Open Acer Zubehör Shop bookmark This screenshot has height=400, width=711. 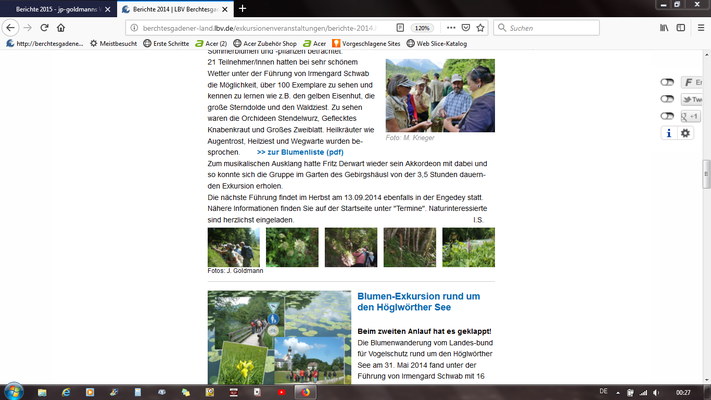(265, 44)
